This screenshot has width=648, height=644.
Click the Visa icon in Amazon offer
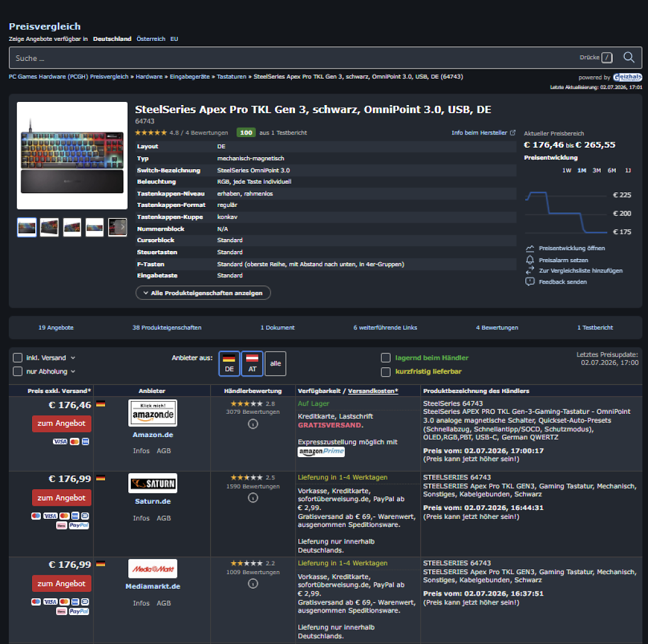(60, 441)
